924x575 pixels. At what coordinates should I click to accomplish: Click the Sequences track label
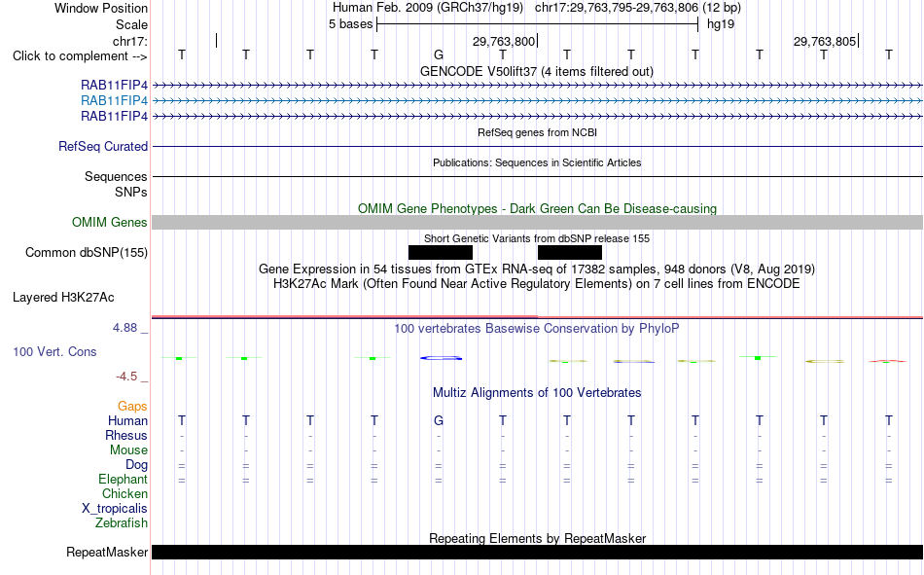[x=116, y=176]
